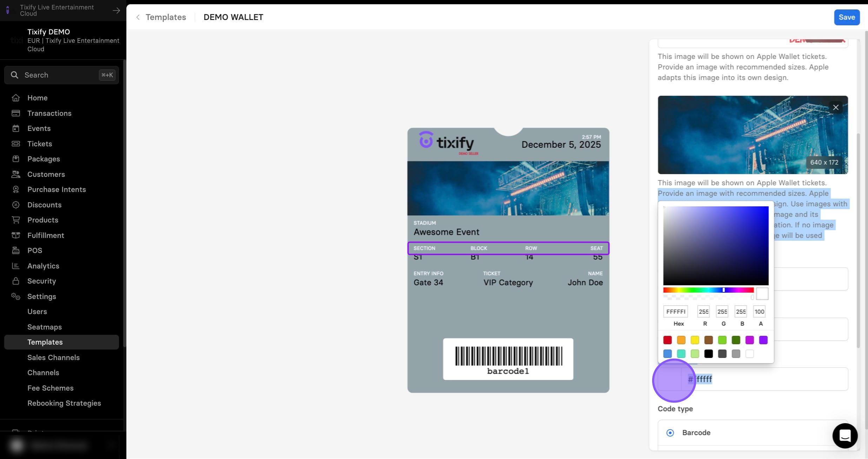Open Fee Schemes page
The width and height of the screenshot is (868, 459).
[51, 388]
